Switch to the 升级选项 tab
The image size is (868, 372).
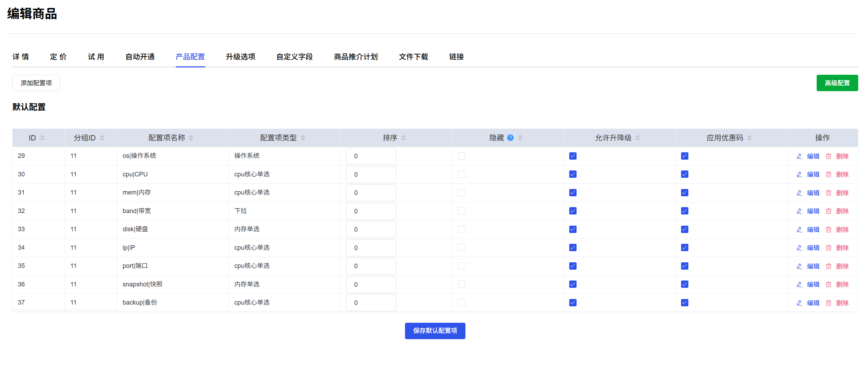click(240, 57)
